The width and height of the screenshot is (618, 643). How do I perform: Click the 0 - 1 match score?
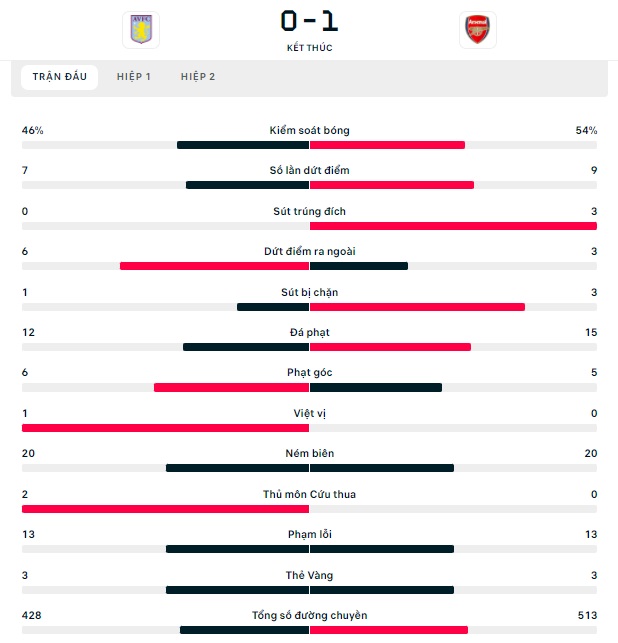309,21
